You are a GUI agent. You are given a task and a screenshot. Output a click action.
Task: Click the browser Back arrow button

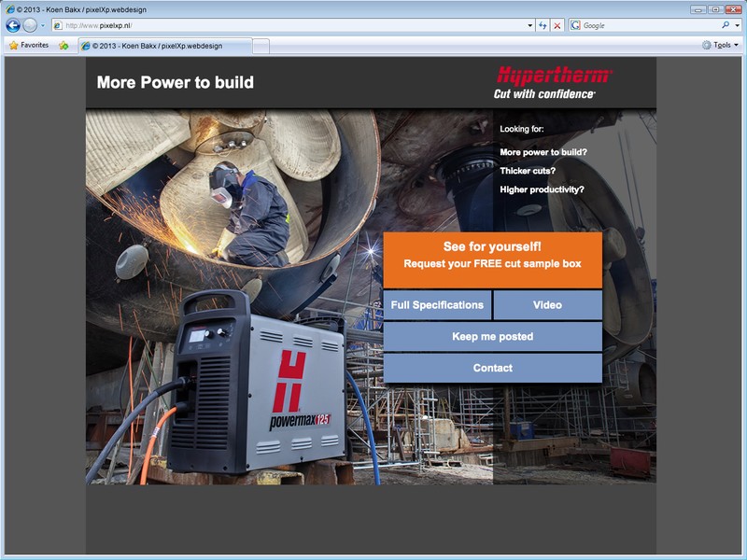pyautogui.click(x=13, y=25)
